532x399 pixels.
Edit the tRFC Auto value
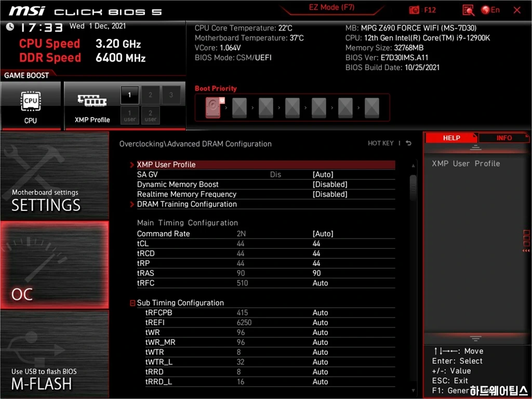click(320, 283)
